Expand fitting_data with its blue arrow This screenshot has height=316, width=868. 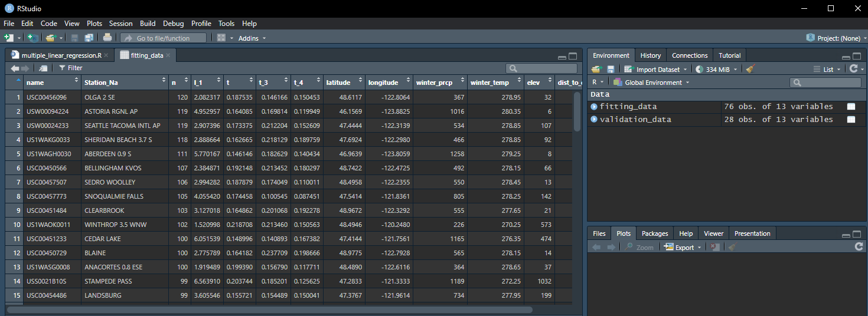594,107
